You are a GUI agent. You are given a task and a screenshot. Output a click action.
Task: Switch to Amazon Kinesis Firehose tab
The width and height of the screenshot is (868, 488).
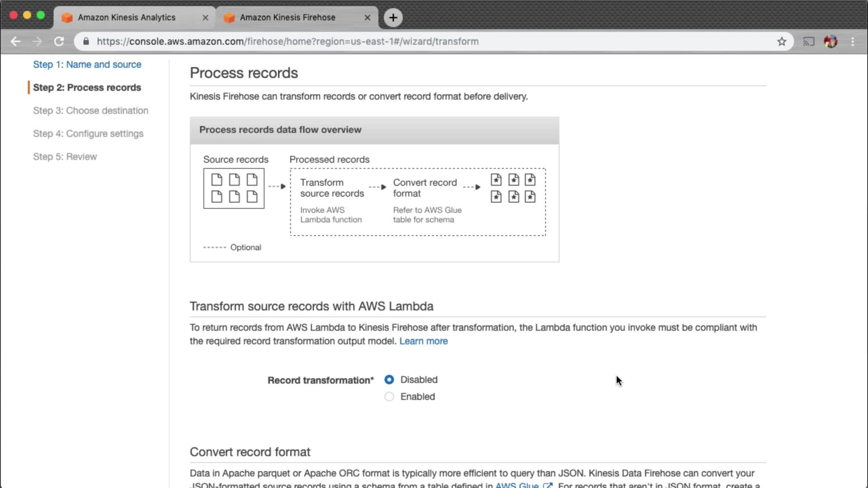tap(288, 18)
